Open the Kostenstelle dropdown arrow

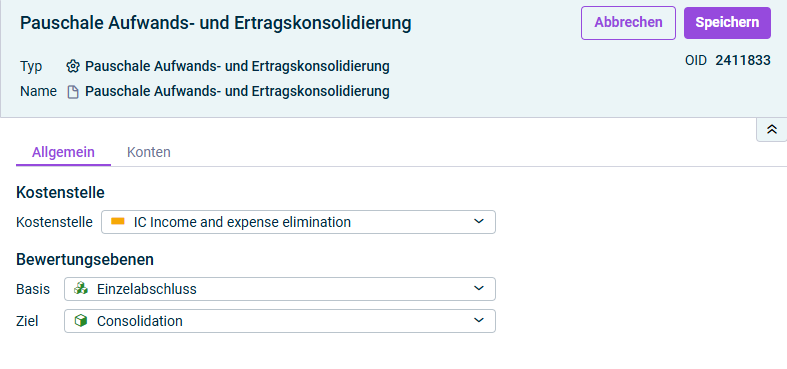coord(479,221)
